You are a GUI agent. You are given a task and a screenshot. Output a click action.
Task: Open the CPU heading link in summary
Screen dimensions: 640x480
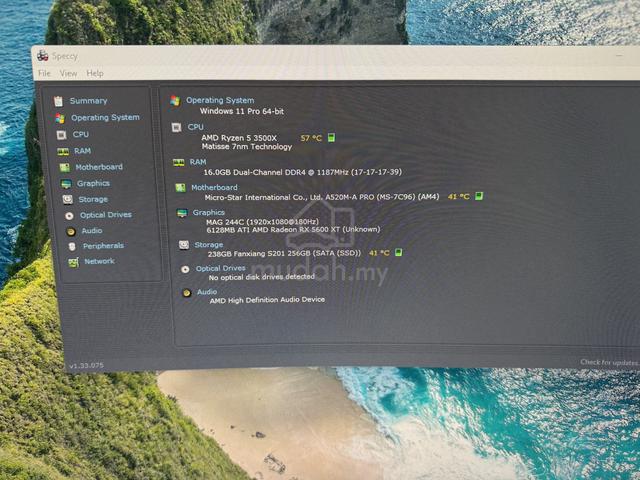click(x=196, y=127)
